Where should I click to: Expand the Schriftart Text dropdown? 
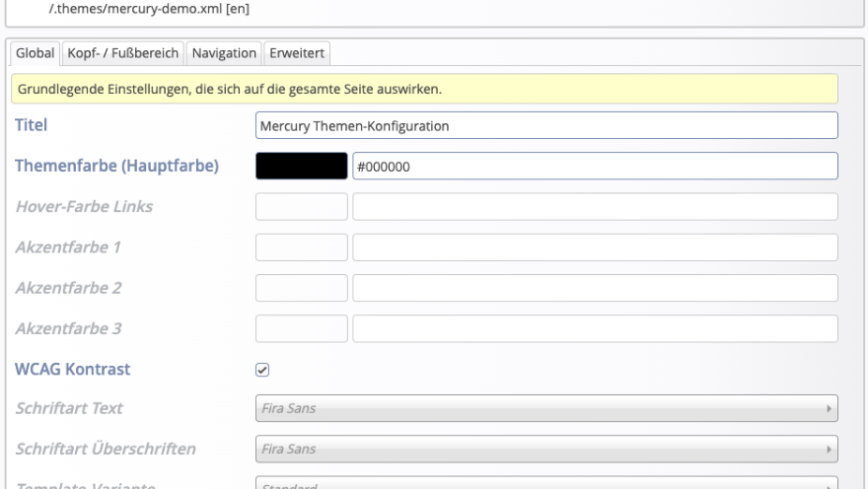545,408
